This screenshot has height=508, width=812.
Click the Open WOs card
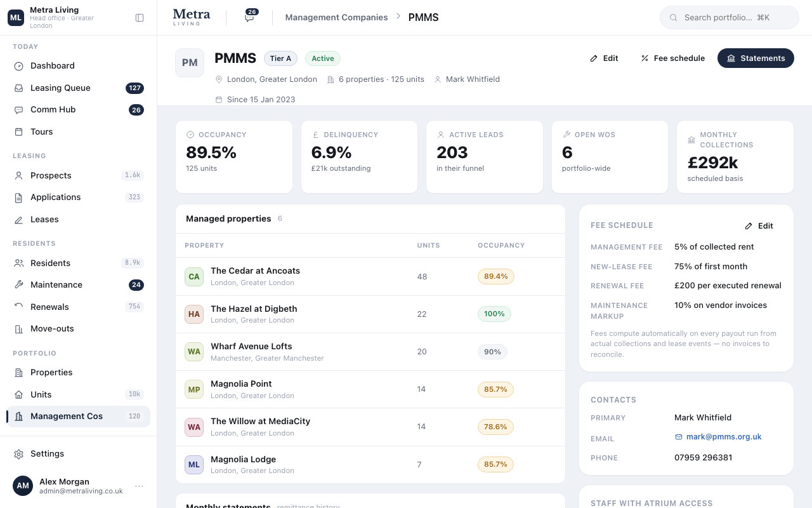click(x=610, y=157)
